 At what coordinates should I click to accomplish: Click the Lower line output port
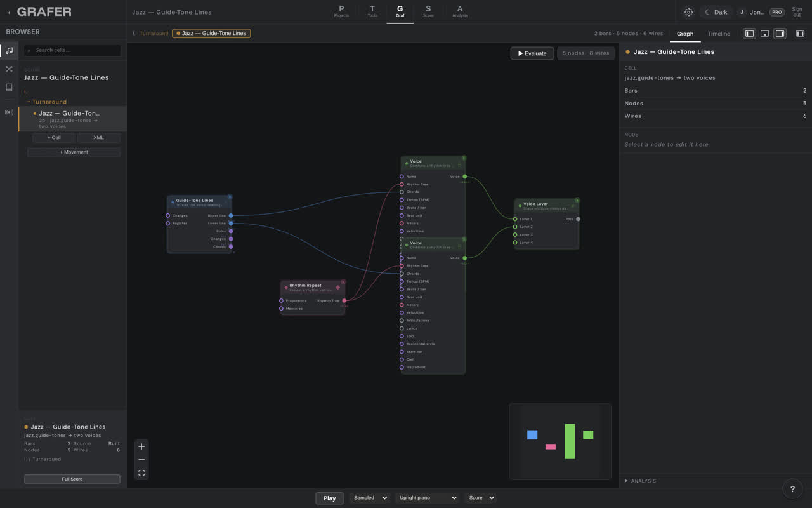coord(231,223)
